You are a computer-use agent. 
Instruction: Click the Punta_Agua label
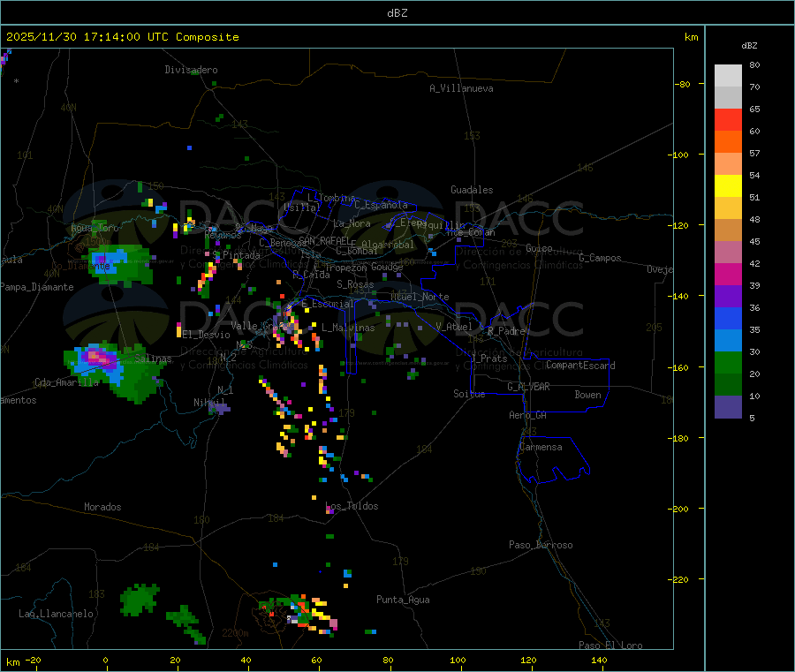coord(403,600)
